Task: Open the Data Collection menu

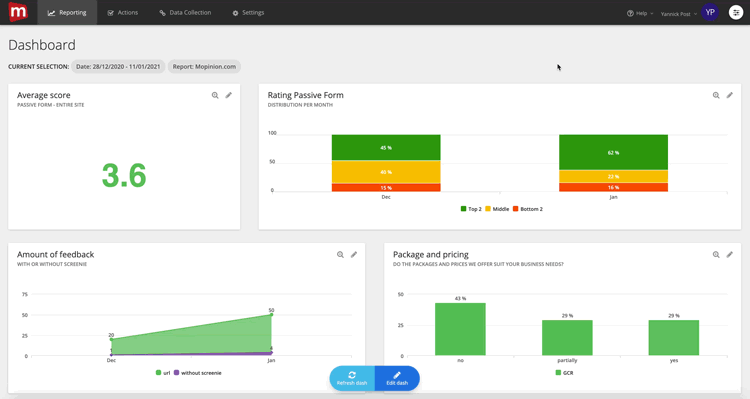Action: 185,12
